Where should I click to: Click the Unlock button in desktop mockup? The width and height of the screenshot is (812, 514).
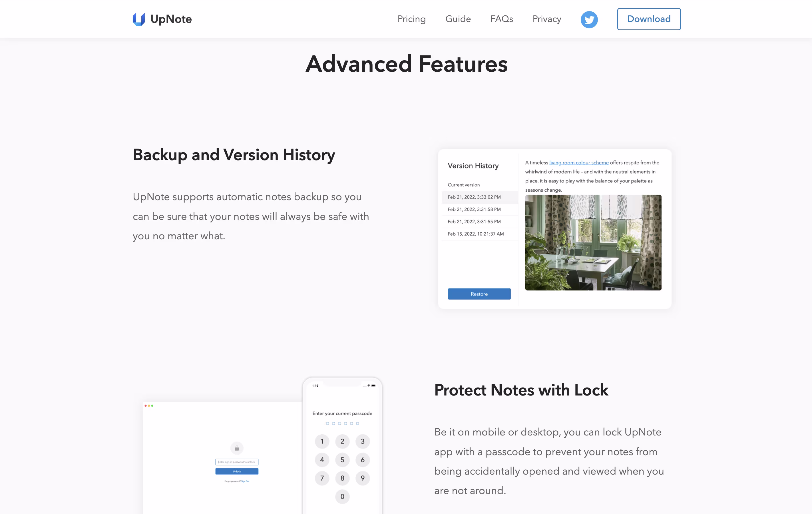click(237, 471)
